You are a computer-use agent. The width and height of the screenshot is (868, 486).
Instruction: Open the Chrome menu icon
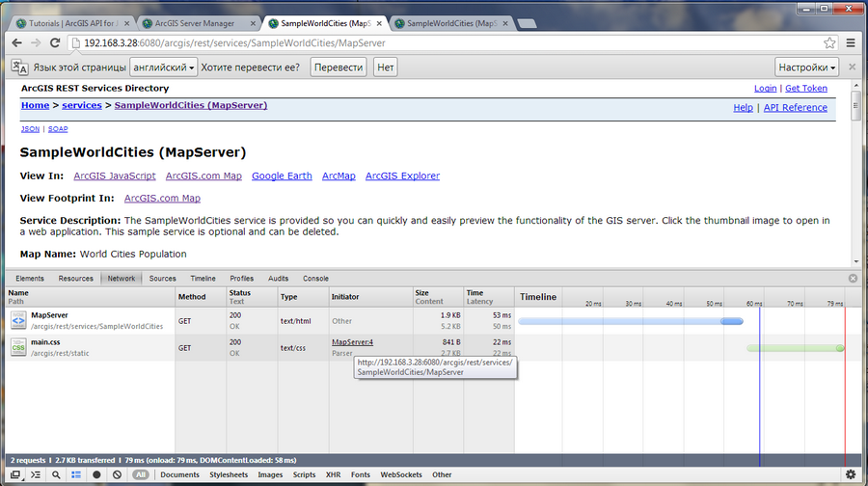851,42
